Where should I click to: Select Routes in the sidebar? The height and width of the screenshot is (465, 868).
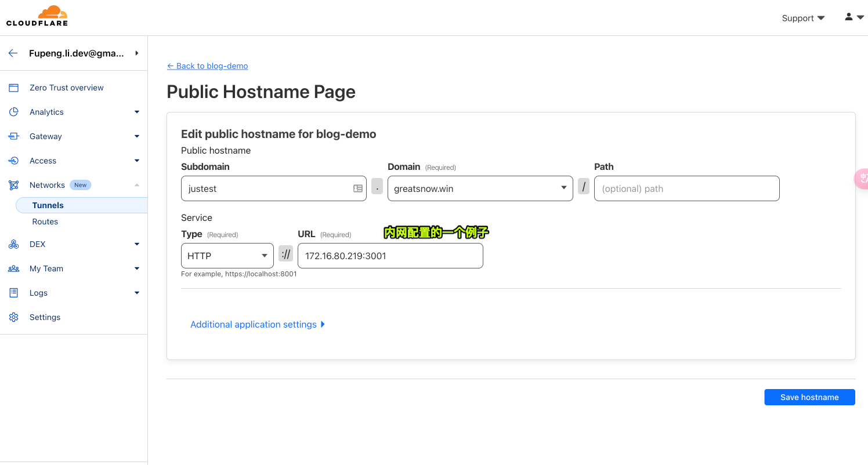[x=45, y=221]
